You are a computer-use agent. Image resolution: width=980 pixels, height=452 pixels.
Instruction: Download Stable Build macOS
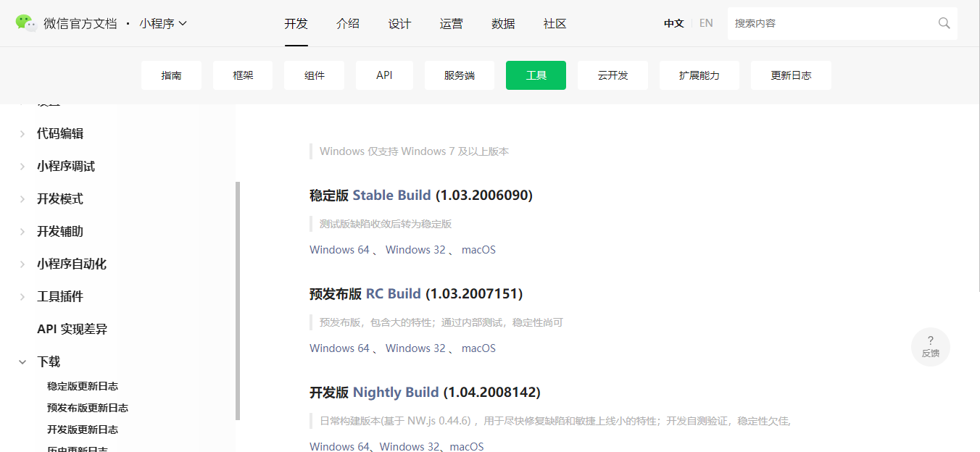point(478,250)
